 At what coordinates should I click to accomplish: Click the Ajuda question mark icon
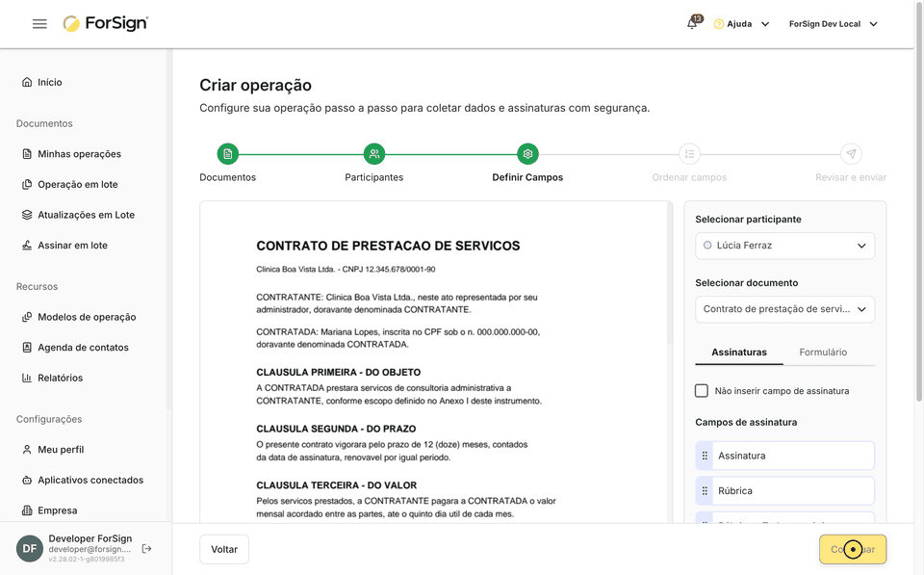[718, 24]
